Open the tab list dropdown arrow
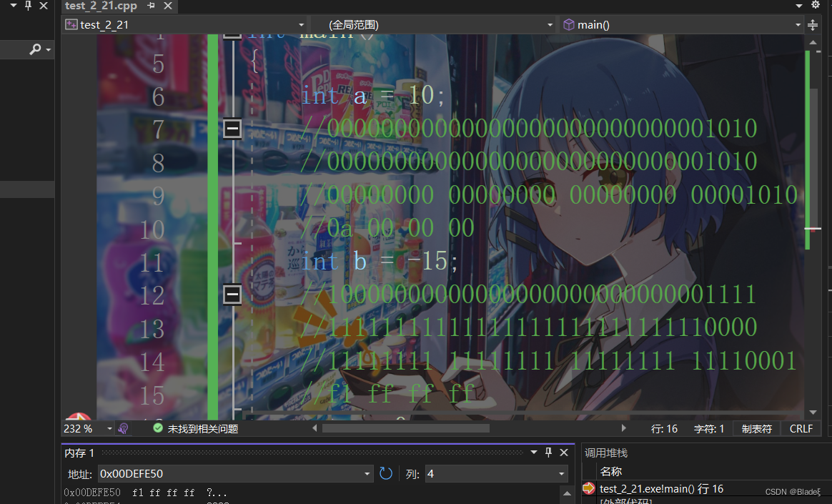832x504 pixels. pos(799,6)
